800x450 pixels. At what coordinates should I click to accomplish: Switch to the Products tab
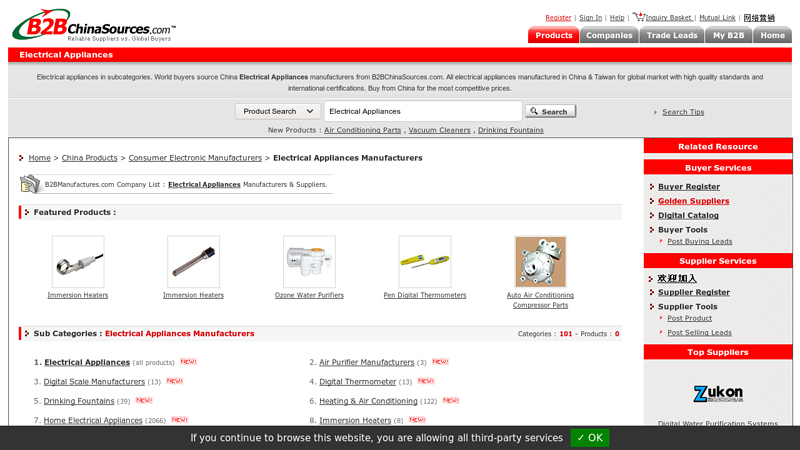[554, 35]
